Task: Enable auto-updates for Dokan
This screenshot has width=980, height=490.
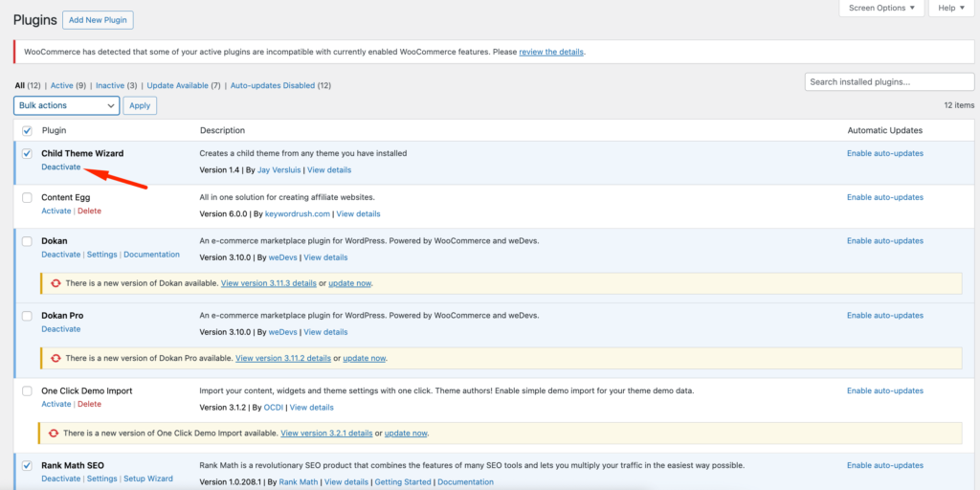Action: tap(885, 240)
